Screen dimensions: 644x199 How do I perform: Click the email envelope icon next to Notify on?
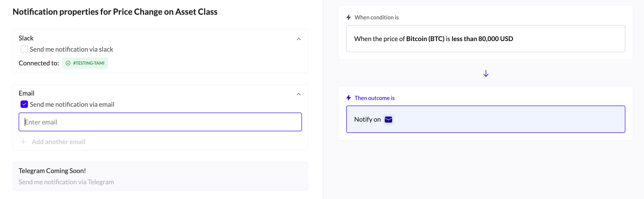point(388,119)
